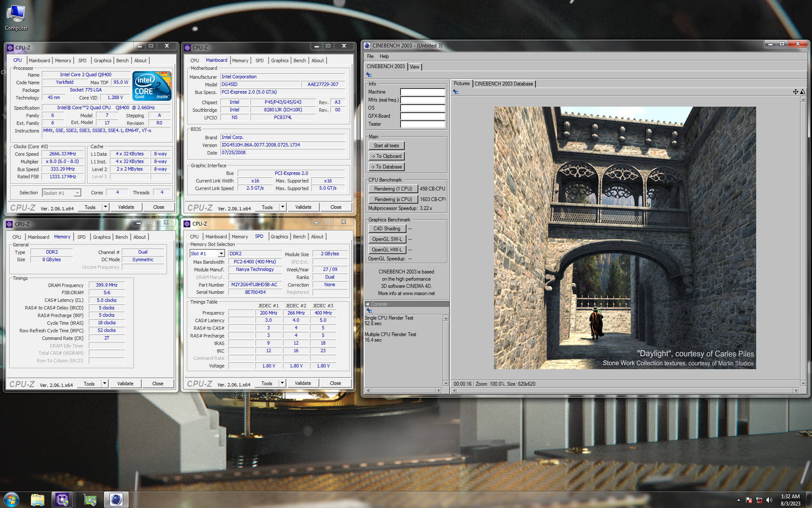Screen dimensions: 812x508
Task: Run Rendering (x CPU) benchmark
Action: [393, 199]
